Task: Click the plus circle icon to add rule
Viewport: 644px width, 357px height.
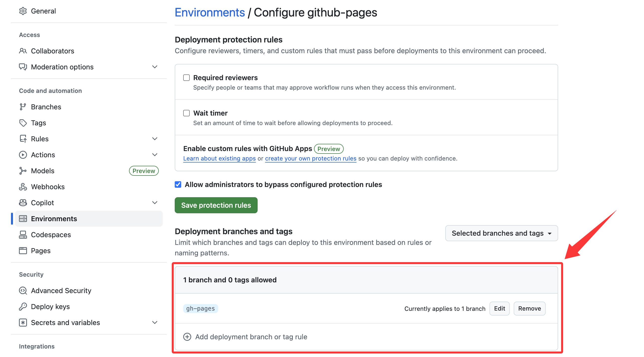Action: (x=187, y=337)
